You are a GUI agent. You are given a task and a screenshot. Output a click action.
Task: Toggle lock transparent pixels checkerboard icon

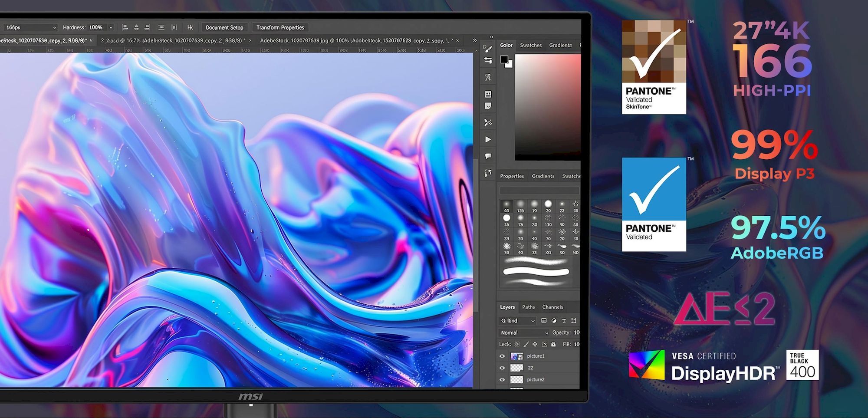click(x=517, y=344)
